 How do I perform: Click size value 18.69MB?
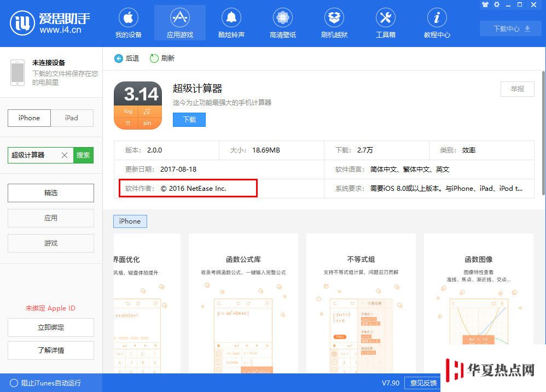tap(266, 150)
